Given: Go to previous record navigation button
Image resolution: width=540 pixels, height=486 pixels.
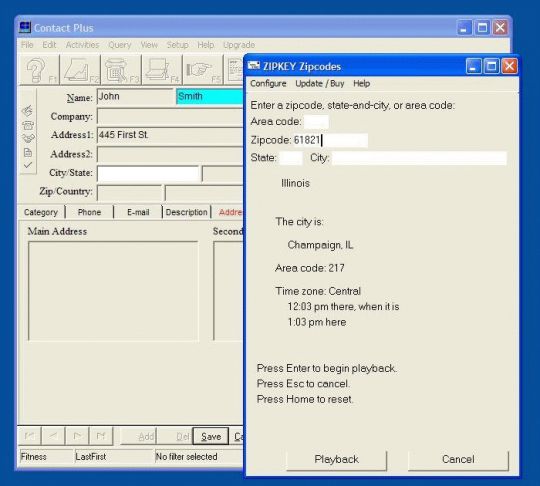Looking at the screenshot, I should [53, 436].
